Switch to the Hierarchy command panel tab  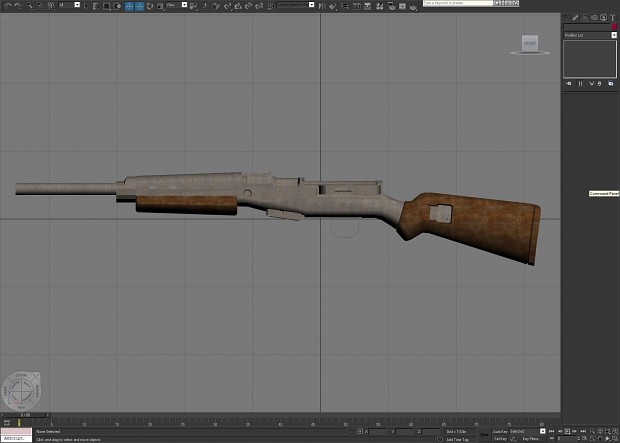584,17
